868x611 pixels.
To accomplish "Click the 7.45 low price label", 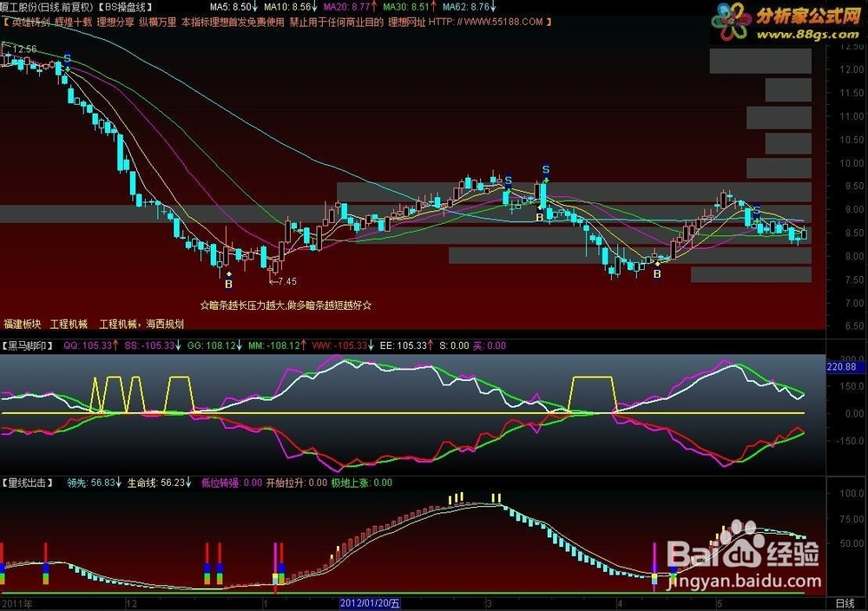I will coord(287,281).
